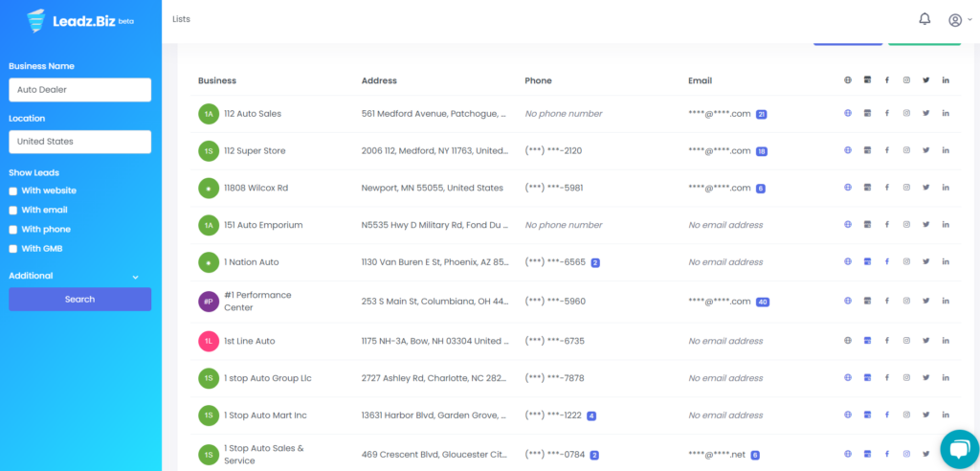Open GMB listing icon for 1st Line Auto
980x471 pixels.
pos(867,340)
